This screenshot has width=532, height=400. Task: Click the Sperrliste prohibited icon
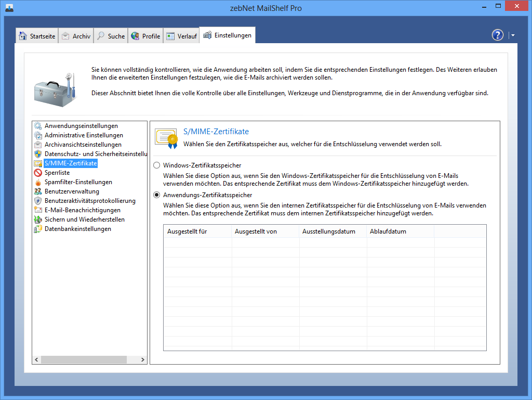click(x=38, y=173)
